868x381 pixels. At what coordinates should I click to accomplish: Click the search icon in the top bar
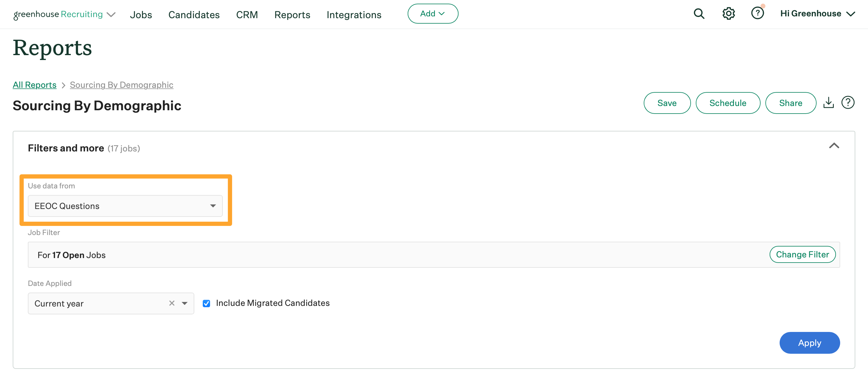pos(699,14)
